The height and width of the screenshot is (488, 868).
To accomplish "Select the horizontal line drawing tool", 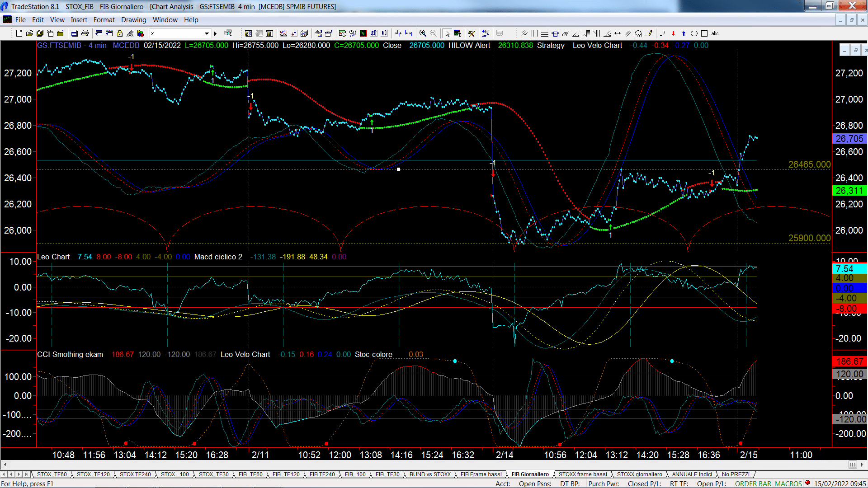I will [545, 33].
